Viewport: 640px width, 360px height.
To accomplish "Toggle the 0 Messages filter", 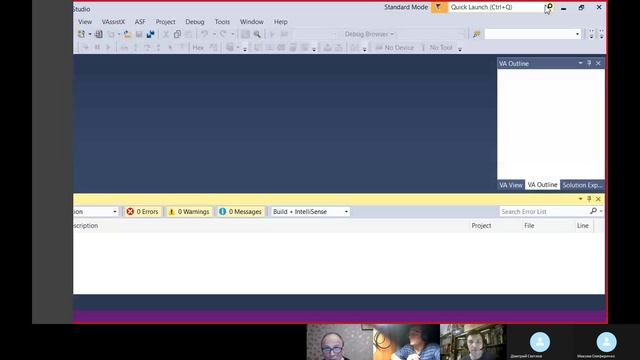I will [240, 211].
